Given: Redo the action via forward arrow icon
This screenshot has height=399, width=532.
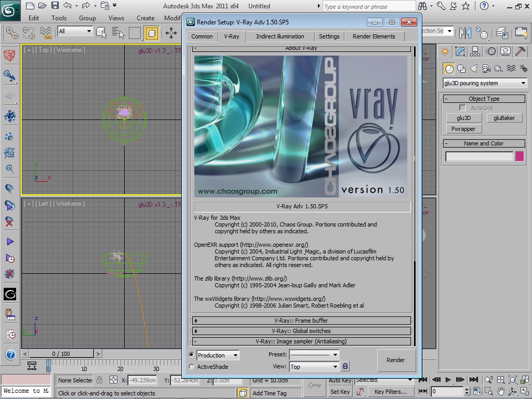Looking at the screenshot, I should coord(86,5).
